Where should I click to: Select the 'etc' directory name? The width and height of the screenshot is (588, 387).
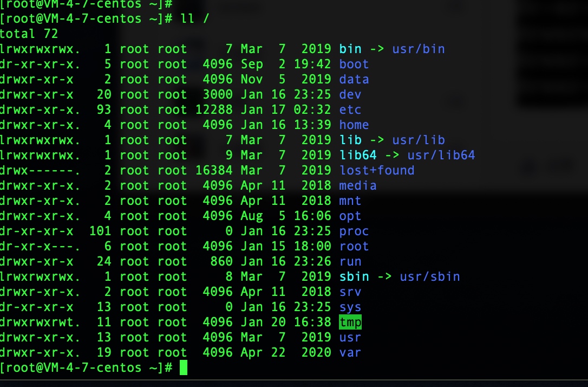click(350, 109)
